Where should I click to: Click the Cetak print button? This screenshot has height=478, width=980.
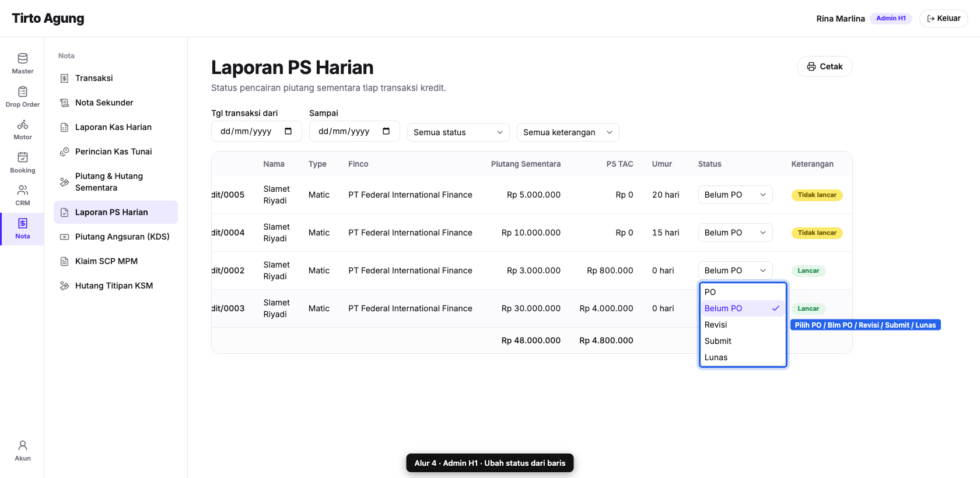point(824,66)
